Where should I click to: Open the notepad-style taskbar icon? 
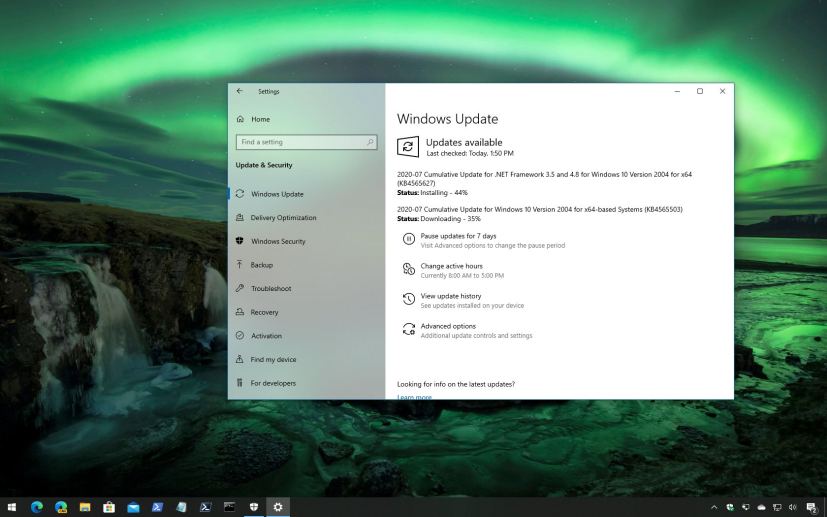click(181, 507)
